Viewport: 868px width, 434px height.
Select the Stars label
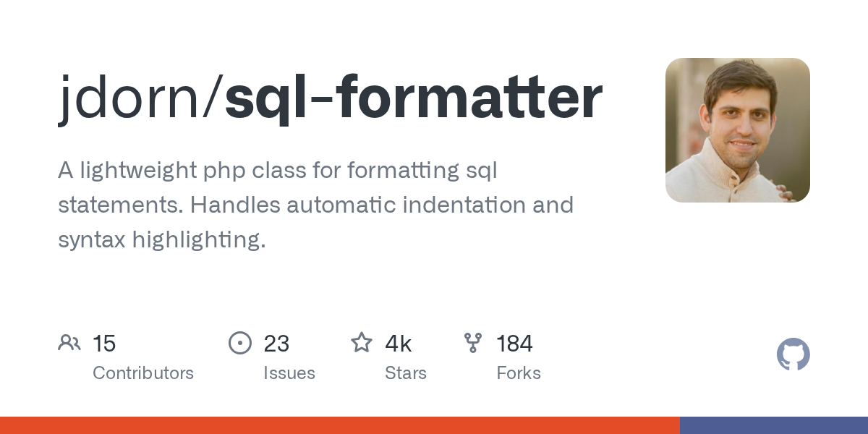click(x=406, y=373)
